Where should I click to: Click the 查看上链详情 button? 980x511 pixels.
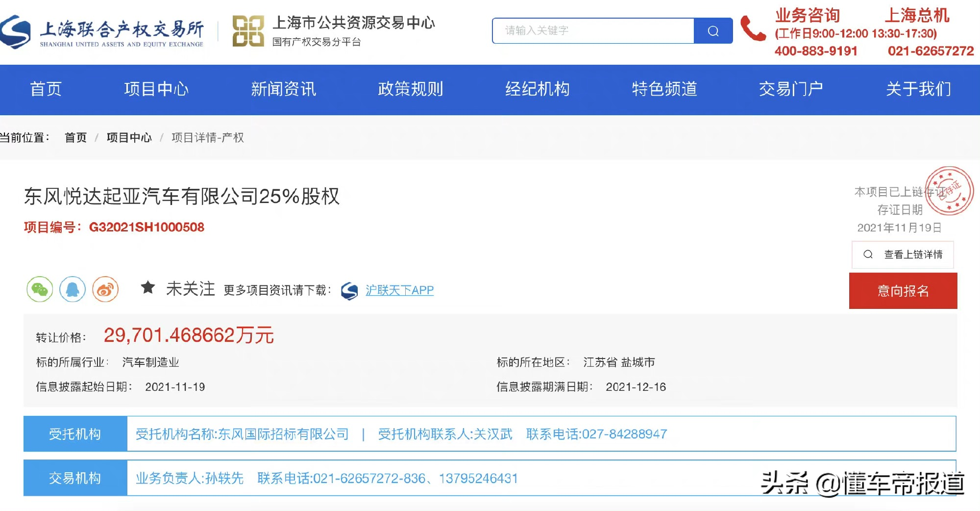click(903, 255)
